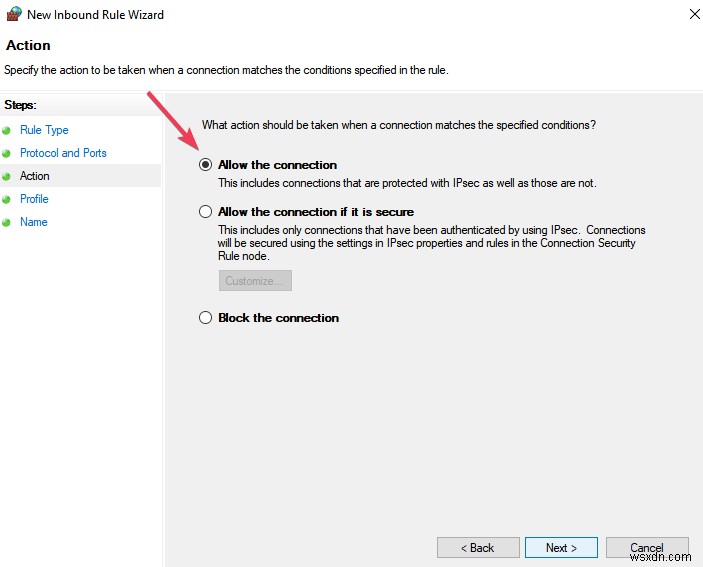Click the green bullet beside the Name step
Image resolution: width=703 pixels, height=567 pixels.
point(7,222)
